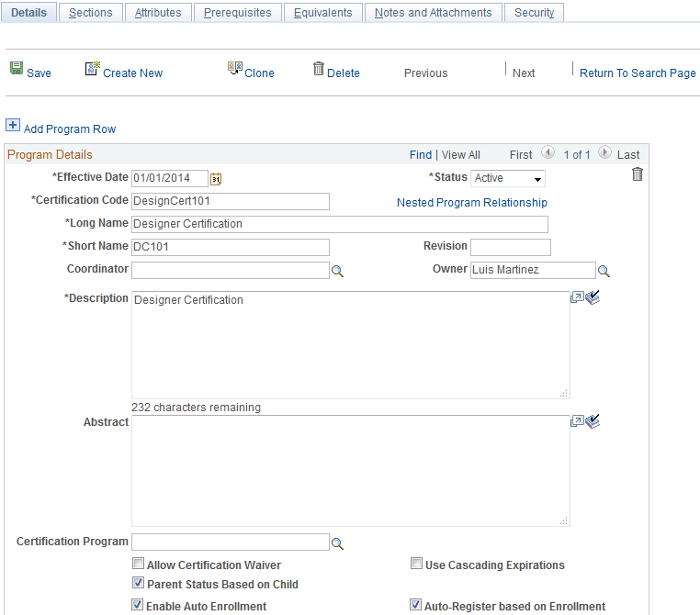Click the Owner field showing Luis Martinez
The image size is (700, 615).
click(x=533, y=270)
